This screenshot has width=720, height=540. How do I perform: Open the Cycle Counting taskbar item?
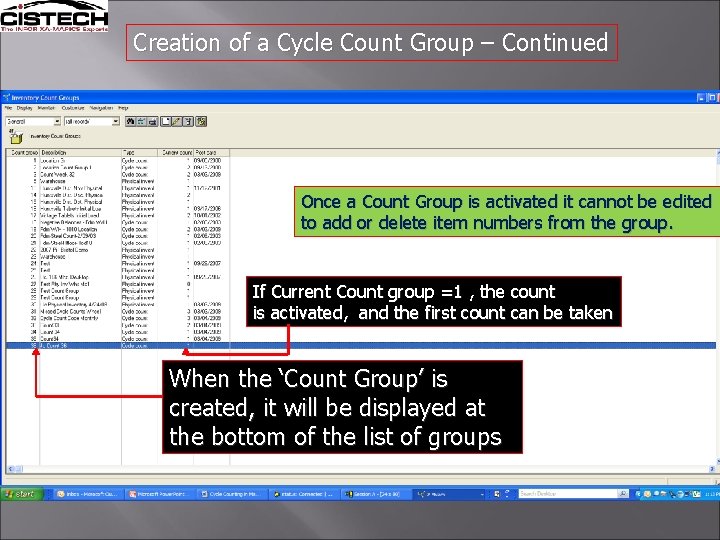(x=233, y=494)
